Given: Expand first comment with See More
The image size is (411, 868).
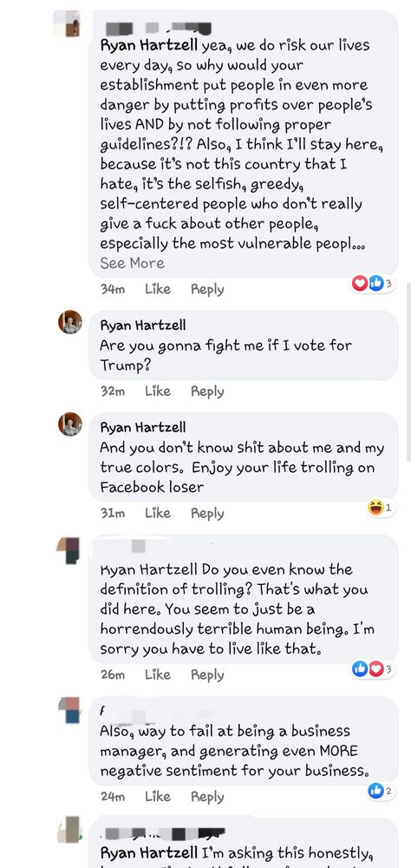Looking at the screenshot, I should [132, 263].
